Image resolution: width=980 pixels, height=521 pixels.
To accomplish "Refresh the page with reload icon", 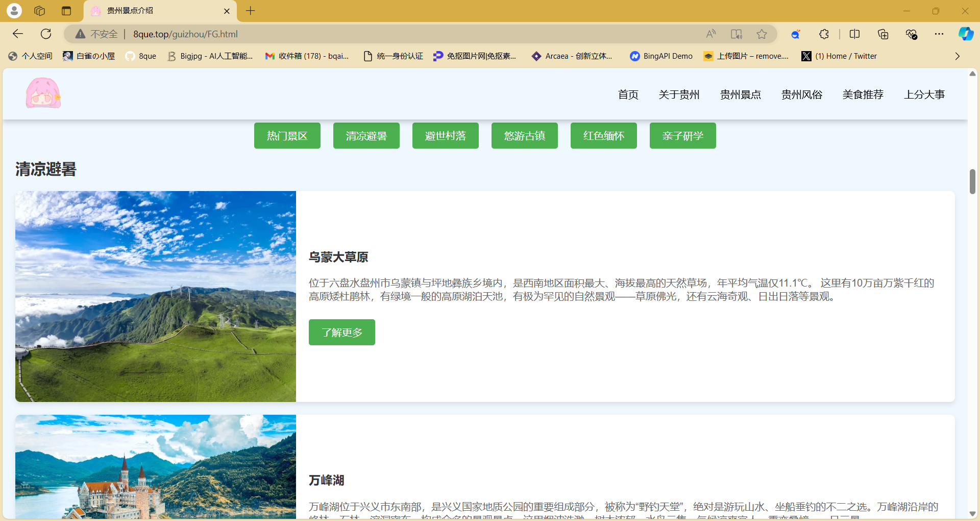I will [x=46, y=34].
